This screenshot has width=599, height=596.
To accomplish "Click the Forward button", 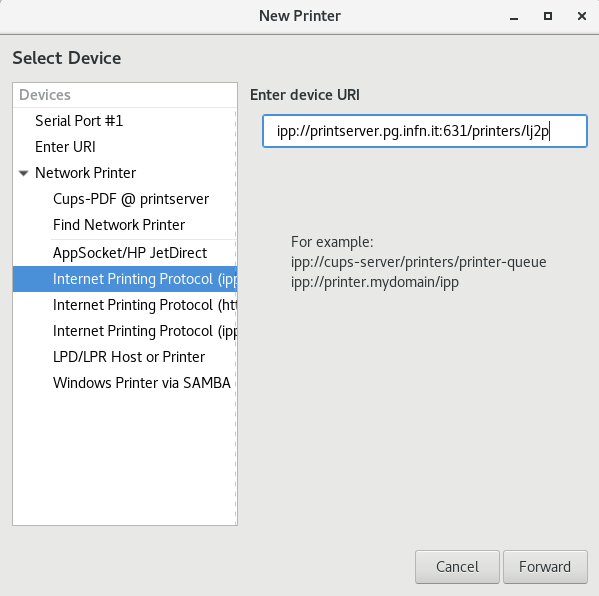I will (x=545, y=567).
